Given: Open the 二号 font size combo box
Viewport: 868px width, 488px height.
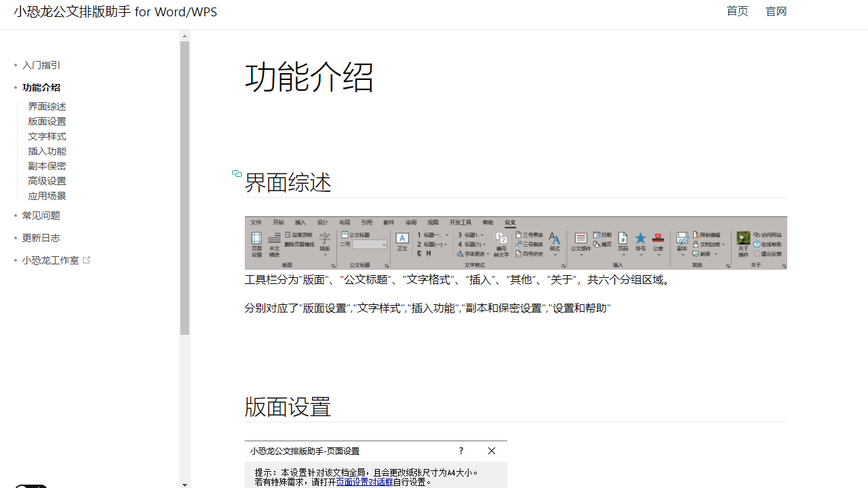Looking at the screenshot, I should tap(370, 245).
